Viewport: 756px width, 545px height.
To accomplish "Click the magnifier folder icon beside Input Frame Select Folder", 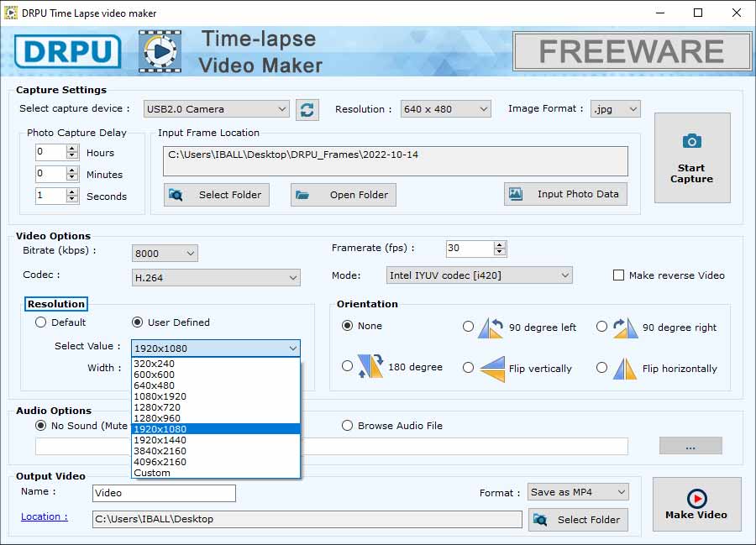I will click(176, 195).
